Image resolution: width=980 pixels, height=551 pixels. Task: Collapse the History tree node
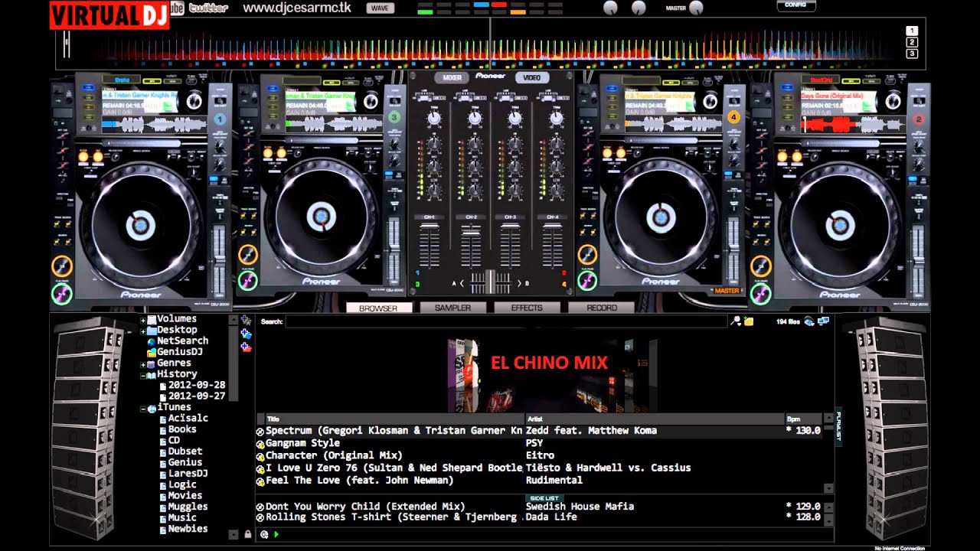point(143,376)
